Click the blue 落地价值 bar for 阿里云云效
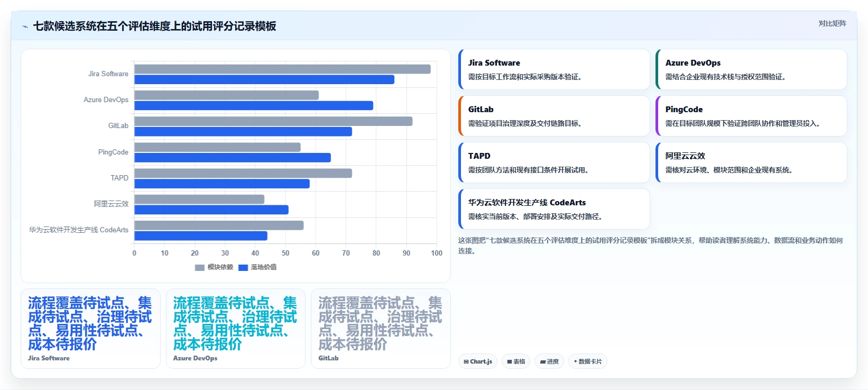The image size is (868, 390). coord(211,210)
